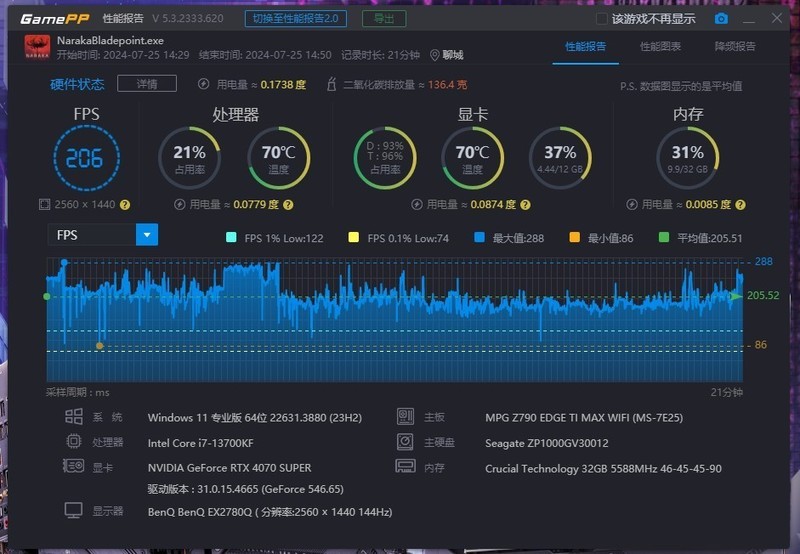Click the Naraka Bladepoint game icon
800x554 pixels.
(37, 47)
